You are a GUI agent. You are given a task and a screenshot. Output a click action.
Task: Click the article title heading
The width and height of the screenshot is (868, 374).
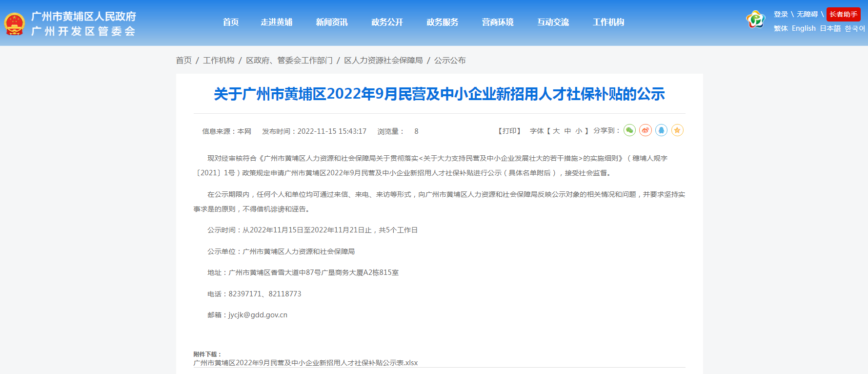[x=440, y=94]
